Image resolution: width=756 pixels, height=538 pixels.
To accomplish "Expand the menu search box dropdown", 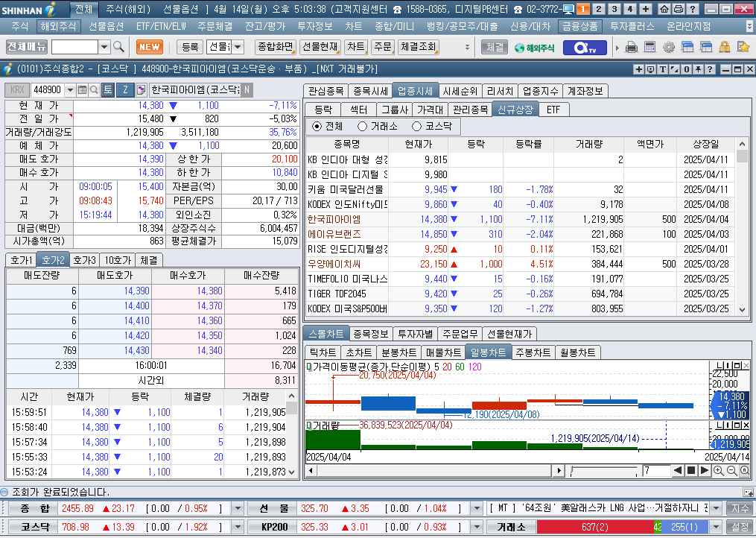I will [x=104, y=47].
